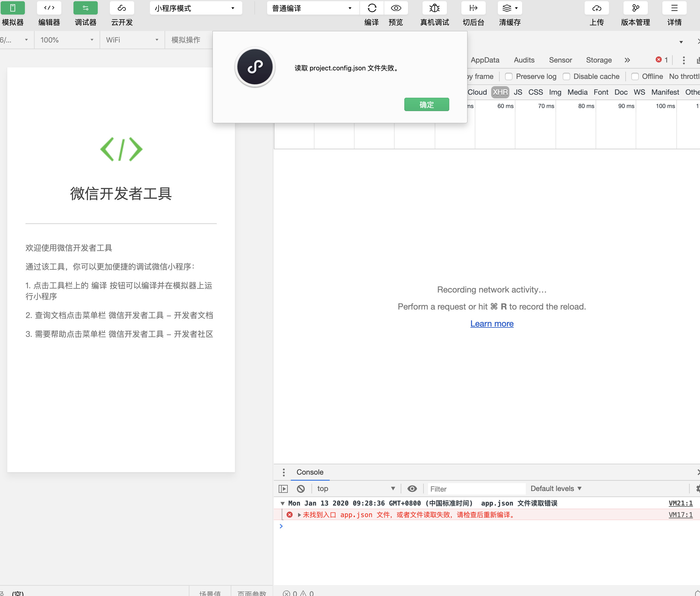The image size is (700, 596).
Task: Enable the Disable cache checkbox
Action: click(x=566, y=77)
